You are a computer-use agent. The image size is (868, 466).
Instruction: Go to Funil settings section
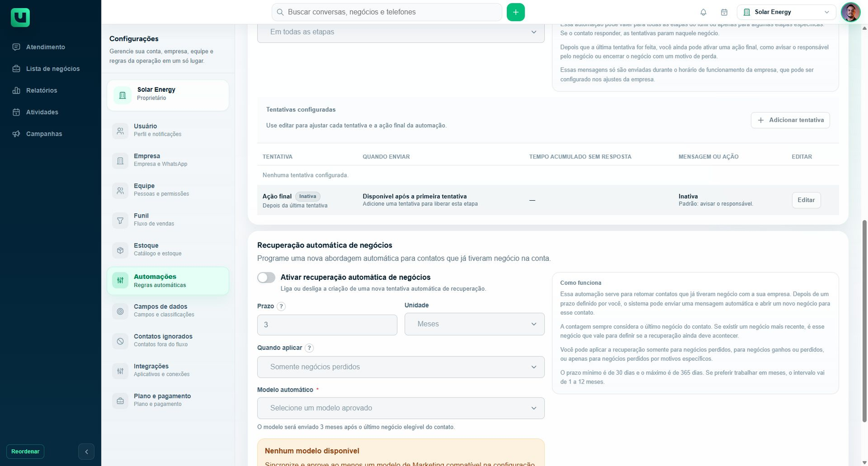(168, 219)
